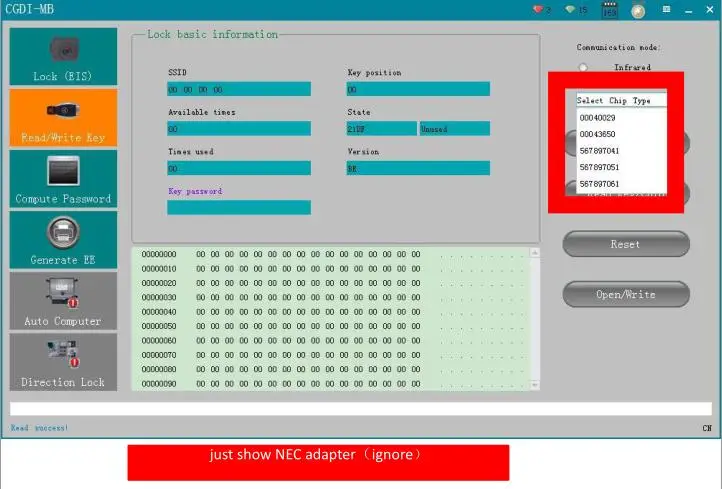
Task: Open the title bar menu icon
Action: click(x=666, y=9)
